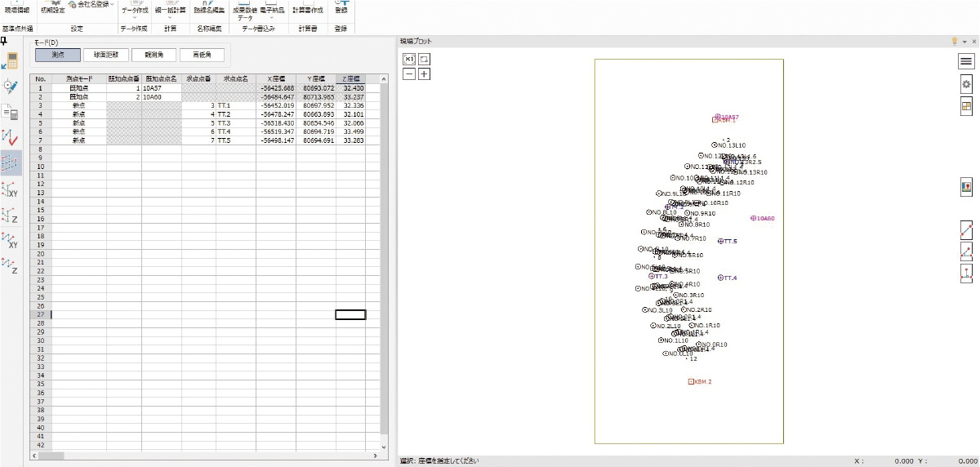Screen dimensions: 980x467
Task: Click the 計算書作成 ribbon button
Action: [308, 10]
